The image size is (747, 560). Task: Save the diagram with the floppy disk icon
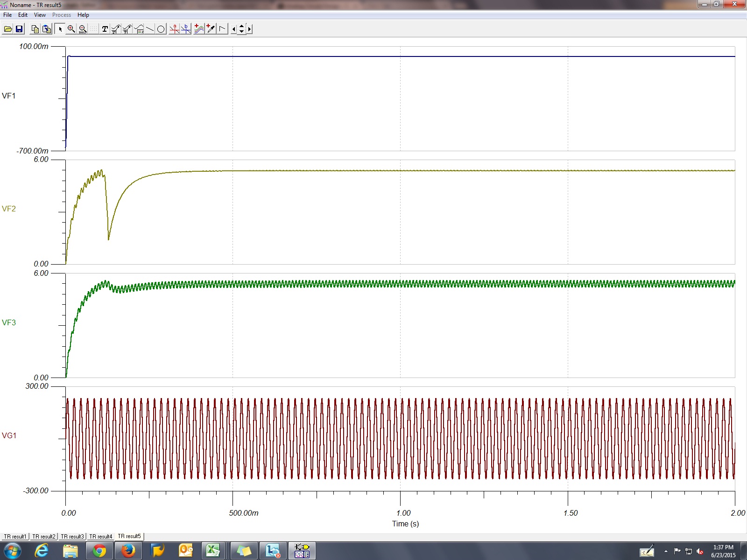(x=19, y=29)
